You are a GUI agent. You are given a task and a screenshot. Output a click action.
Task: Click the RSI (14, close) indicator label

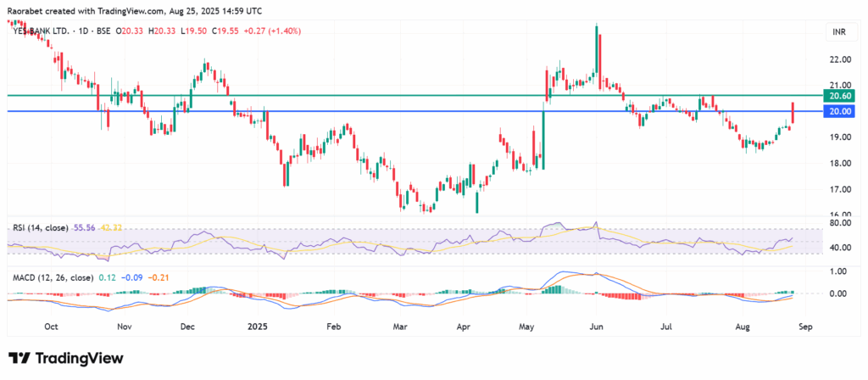click(40, 227)
